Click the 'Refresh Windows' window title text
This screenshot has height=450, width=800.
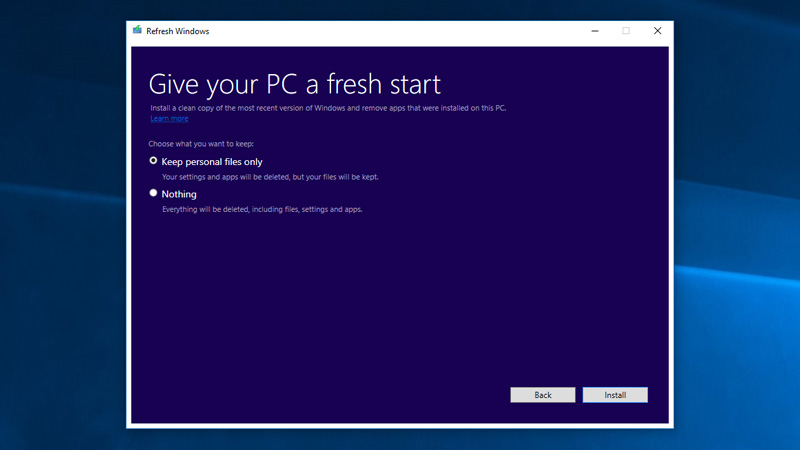coord(178,31)
